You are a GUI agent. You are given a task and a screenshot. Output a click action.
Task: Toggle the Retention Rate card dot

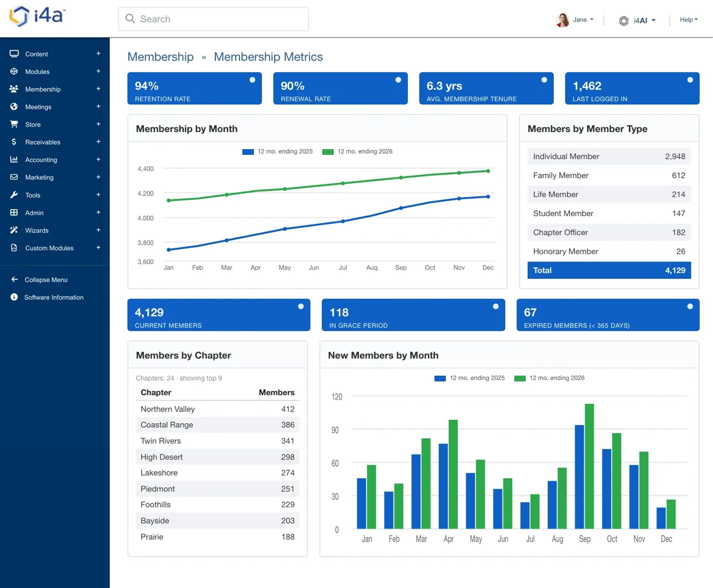tap(252, 80)
